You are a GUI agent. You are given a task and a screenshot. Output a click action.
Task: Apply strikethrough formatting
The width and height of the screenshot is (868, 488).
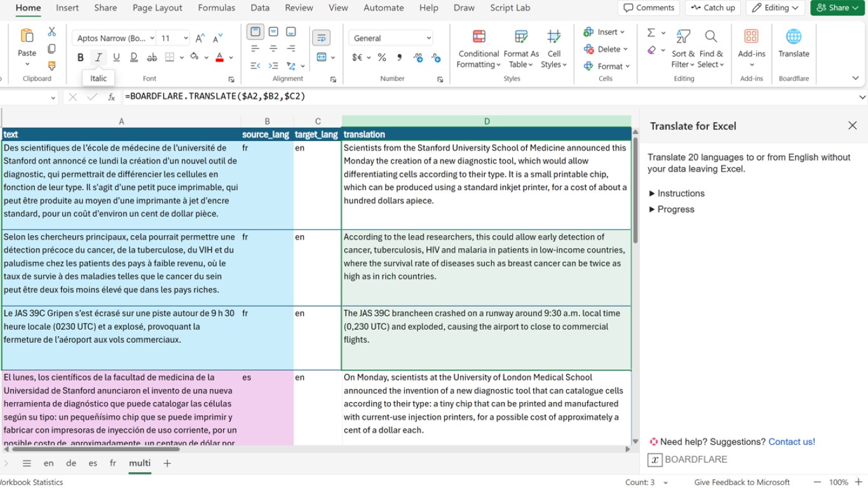coord(152,57)
